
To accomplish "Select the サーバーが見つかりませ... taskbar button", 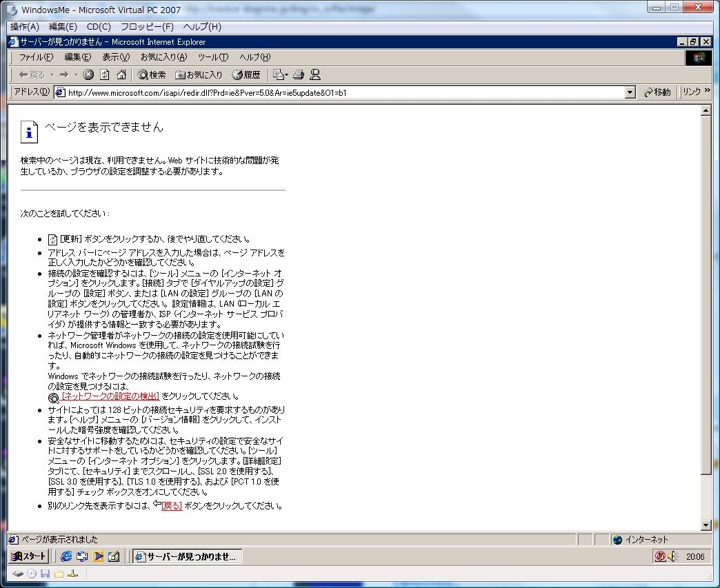I will click(x=188, y=556).
